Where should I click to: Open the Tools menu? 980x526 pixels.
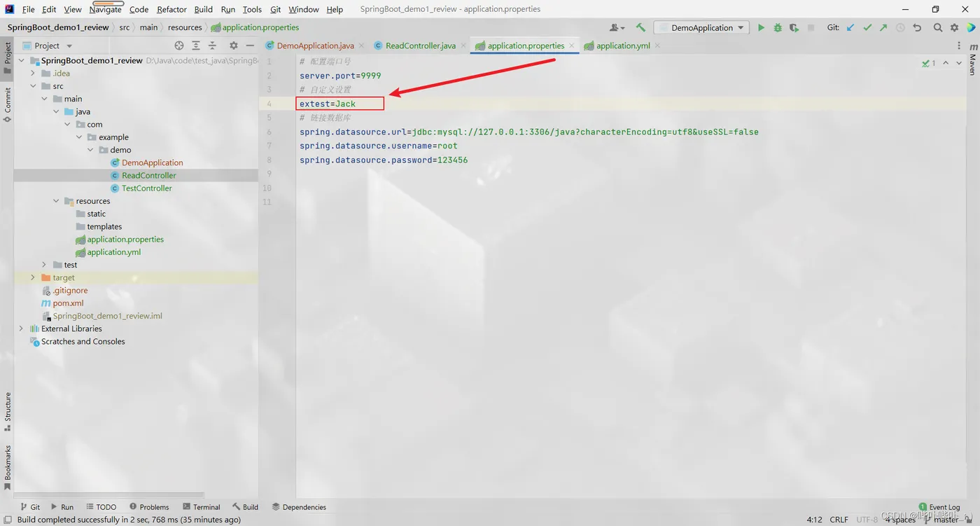click(252, 9)
